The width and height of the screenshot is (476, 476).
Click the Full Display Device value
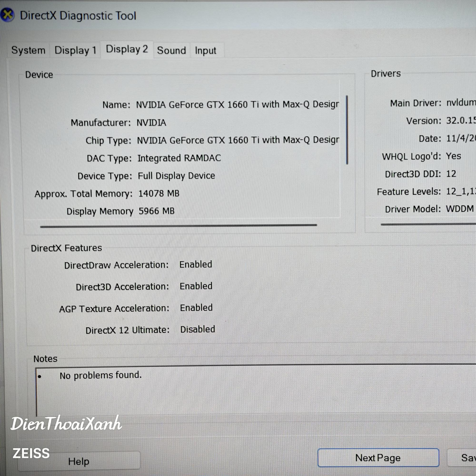(176, 176)
